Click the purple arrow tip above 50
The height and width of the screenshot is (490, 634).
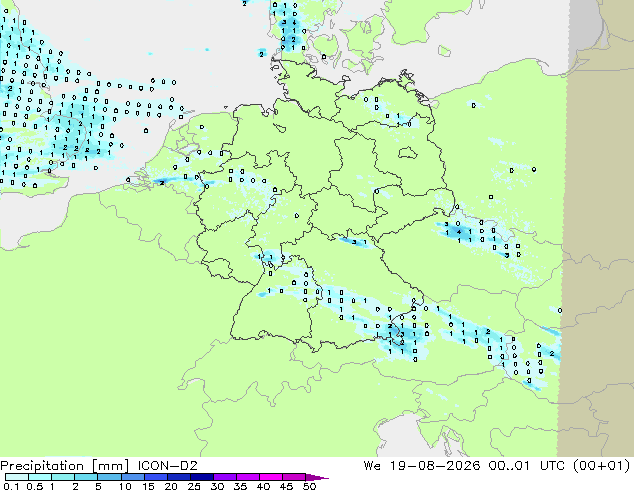pos(317,478)
